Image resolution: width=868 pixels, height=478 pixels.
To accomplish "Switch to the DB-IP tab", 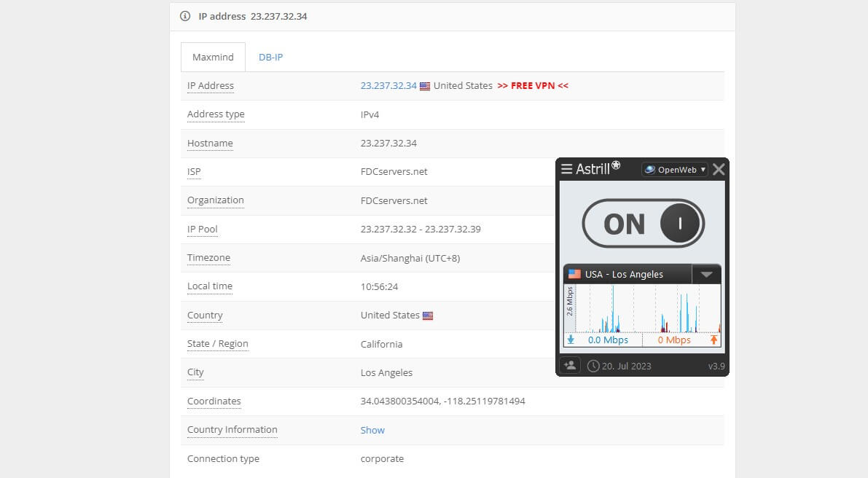I will tap(270, 57).
